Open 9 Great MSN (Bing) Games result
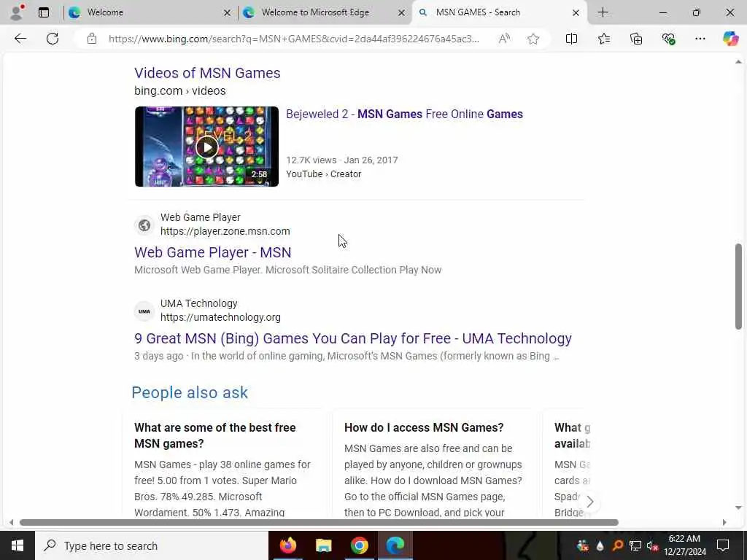 click(353, 338)
